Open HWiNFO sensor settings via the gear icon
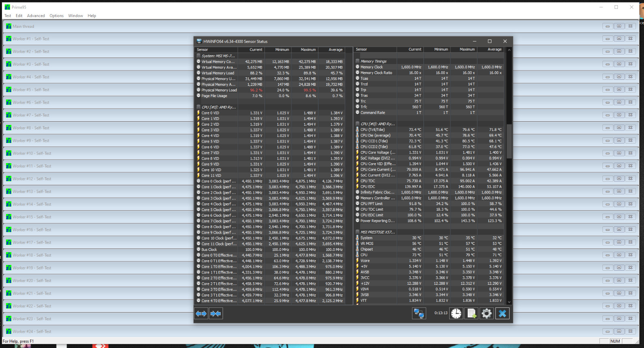Screen dimensions: 644x348 pyautogui.click(x=487, y=313)
